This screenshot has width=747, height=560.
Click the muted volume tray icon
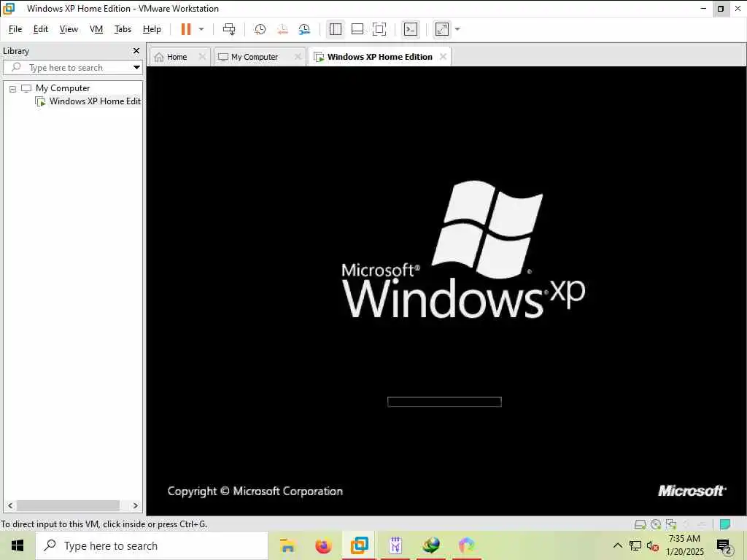[653, 545]
